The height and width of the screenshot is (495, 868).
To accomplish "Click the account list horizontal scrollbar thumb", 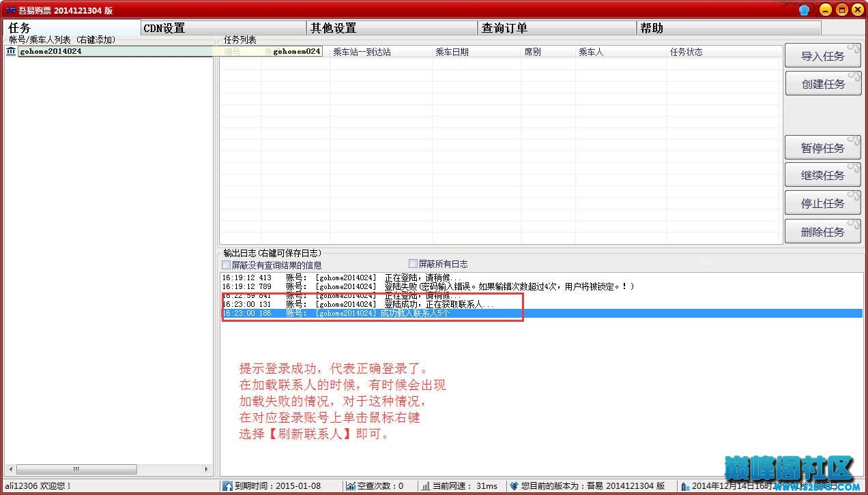I will (x=76, y=470).
